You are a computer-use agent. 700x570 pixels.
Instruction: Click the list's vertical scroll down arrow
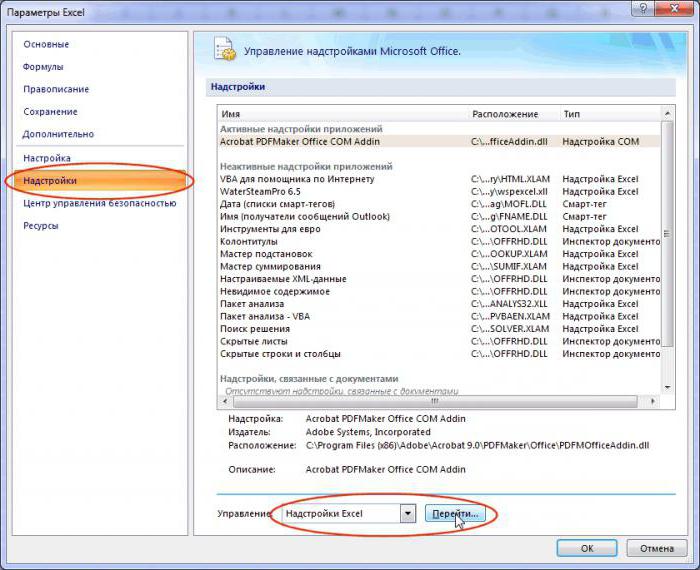[x=667, y=387]
